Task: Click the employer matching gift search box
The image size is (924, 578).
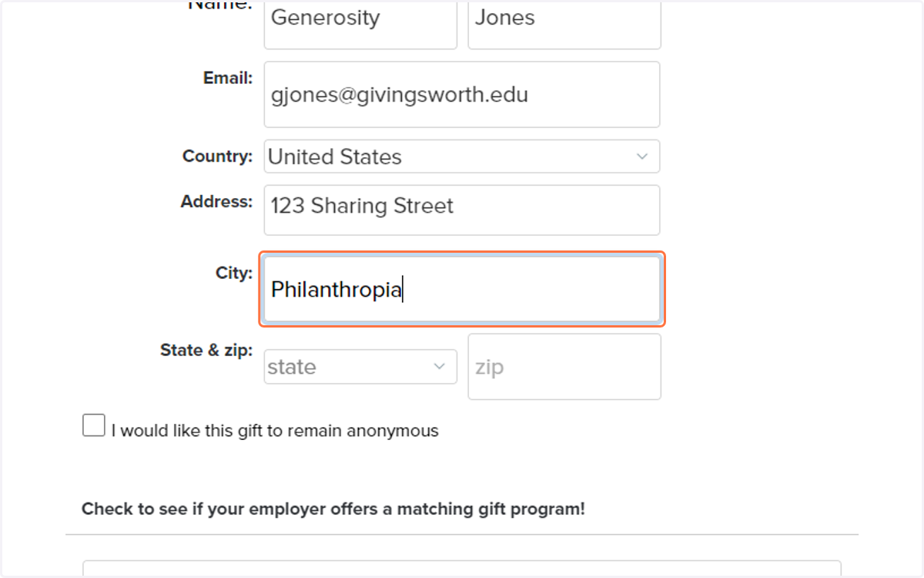Action: [x=462, y=569]
